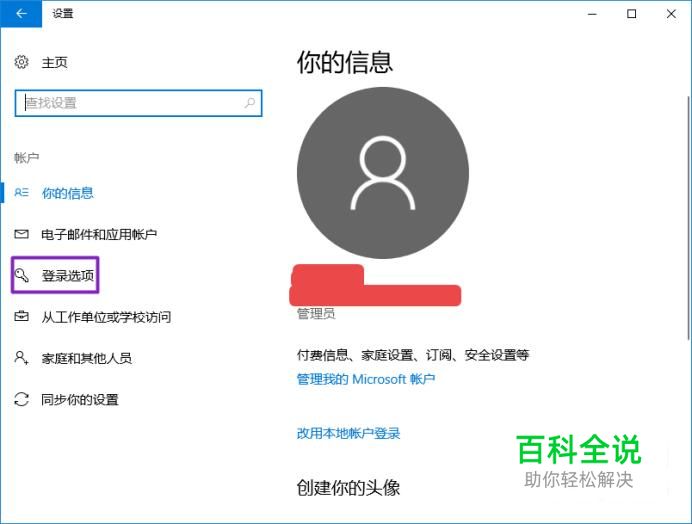
Task: Click the Home gear icon
Action: pyautogui.click(x=22, y=62)
